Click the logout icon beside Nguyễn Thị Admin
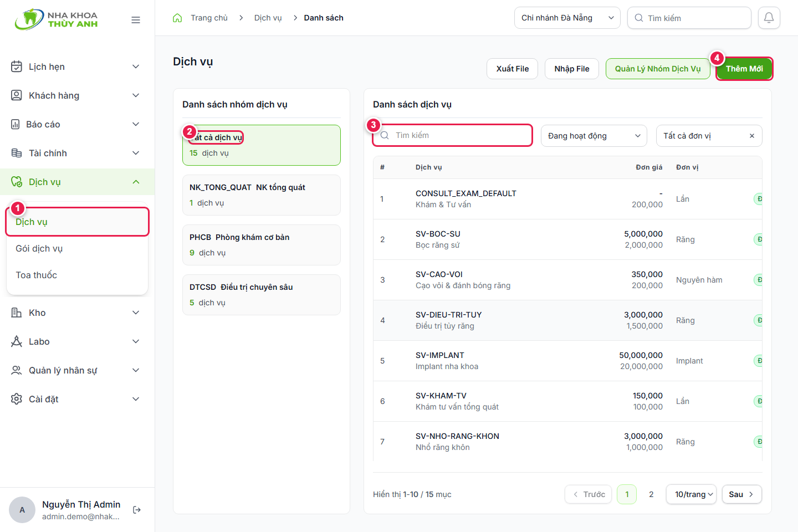 (x=137, y=510)
